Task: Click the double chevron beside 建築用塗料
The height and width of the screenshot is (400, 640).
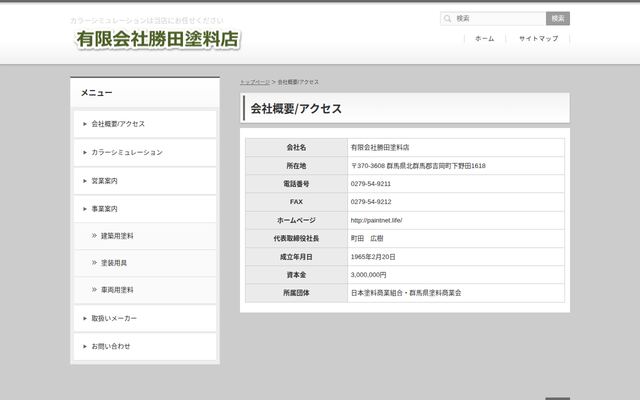Action: [94, 236]
